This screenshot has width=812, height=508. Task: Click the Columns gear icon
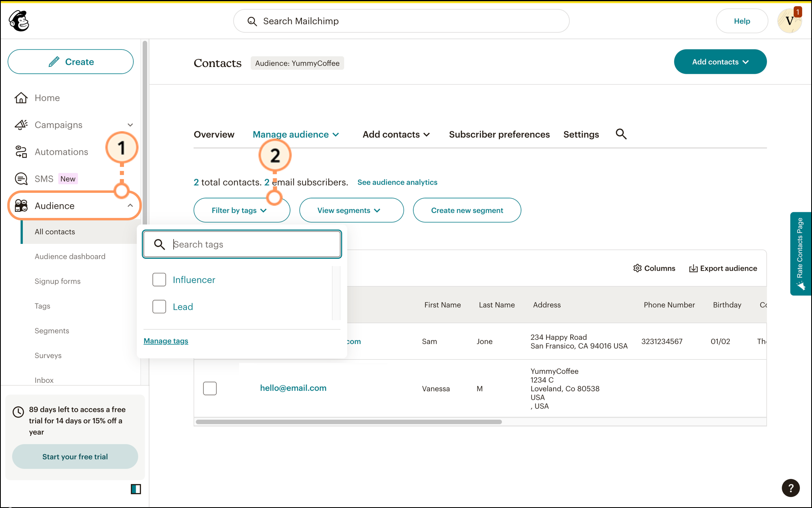click(637, 268)
